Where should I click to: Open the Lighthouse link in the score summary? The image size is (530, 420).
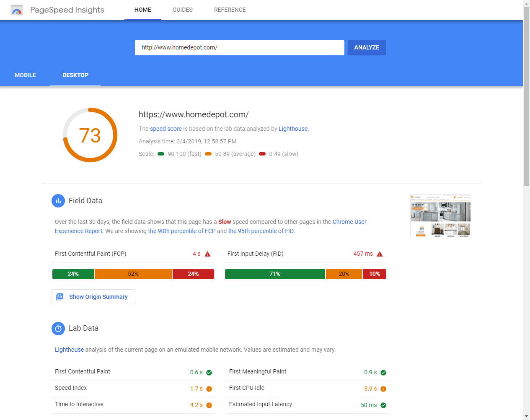293,129
